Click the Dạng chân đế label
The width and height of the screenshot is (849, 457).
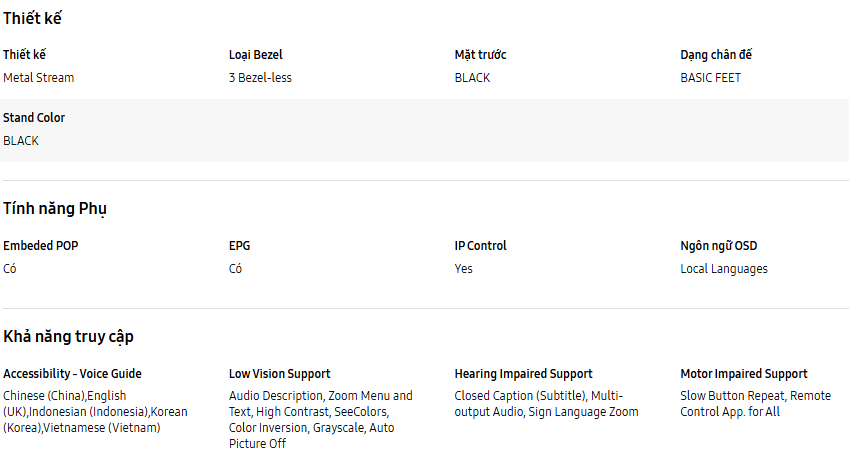(716, 55)
